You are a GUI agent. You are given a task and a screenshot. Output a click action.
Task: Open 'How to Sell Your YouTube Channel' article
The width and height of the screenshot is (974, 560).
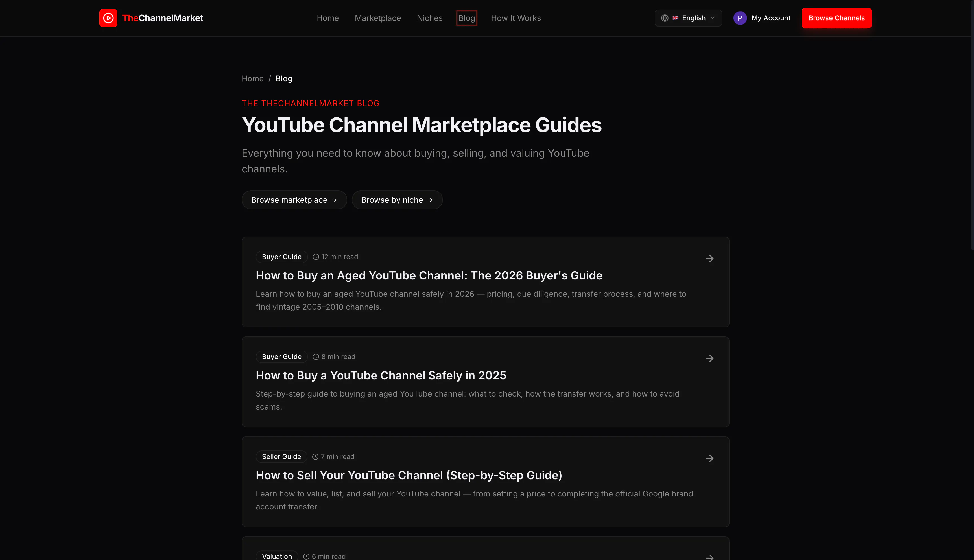point(409,475)
